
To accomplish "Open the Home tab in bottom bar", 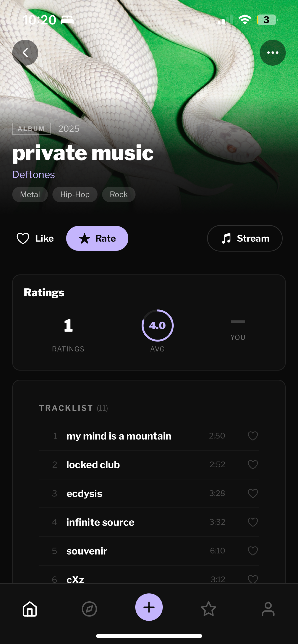I will click(x=30, y=609).
